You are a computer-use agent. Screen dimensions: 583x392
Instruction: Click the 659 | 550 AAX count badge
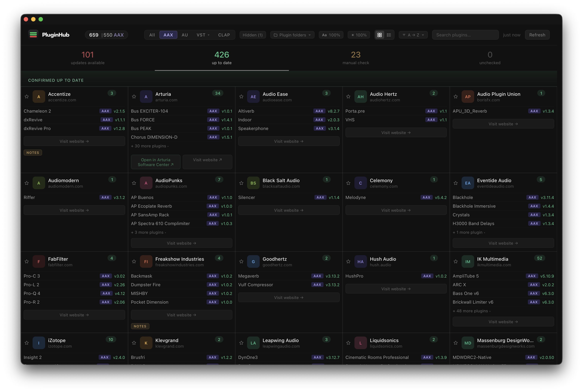[106, 35]
